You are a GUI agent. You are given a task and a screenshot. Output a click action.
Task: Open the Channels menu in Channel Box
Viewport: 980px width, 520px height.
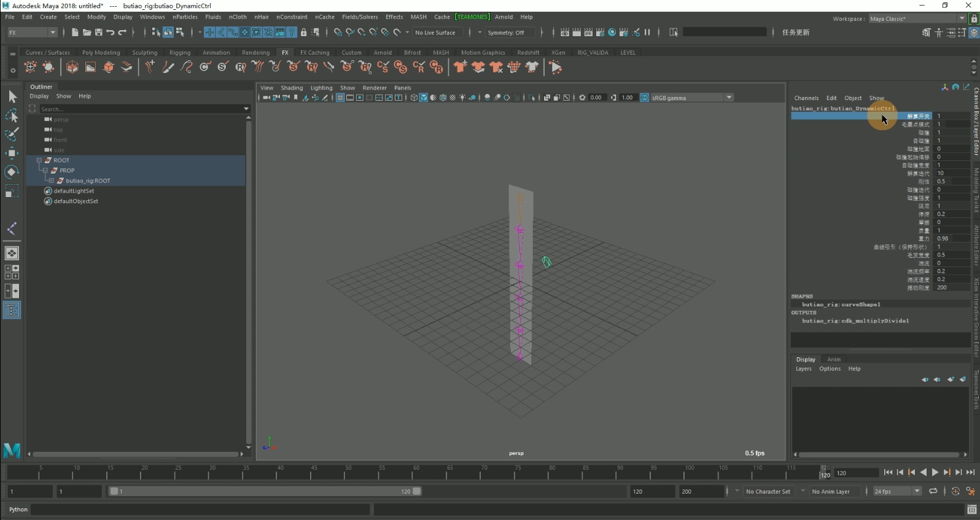(806, 98)
